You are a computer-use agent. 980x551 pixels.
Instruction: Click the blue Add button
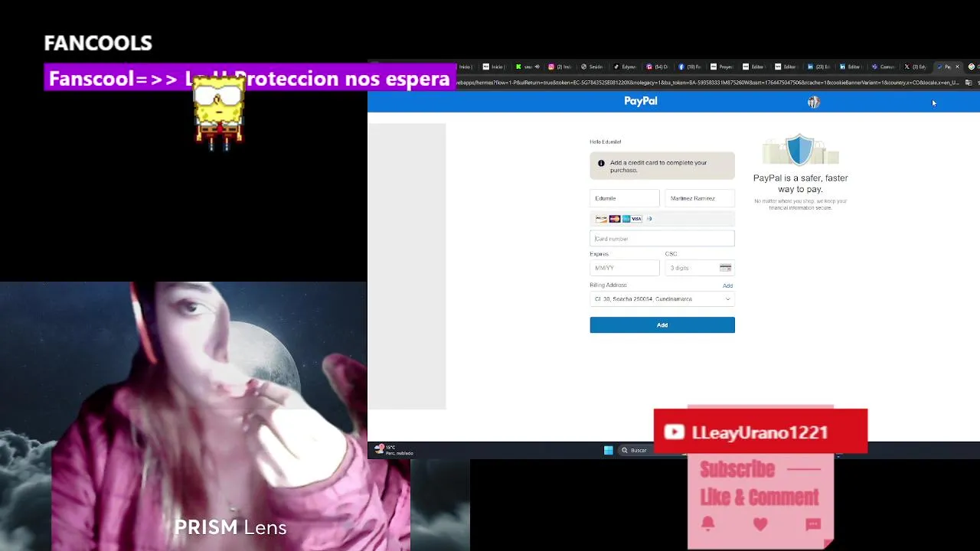662,325
